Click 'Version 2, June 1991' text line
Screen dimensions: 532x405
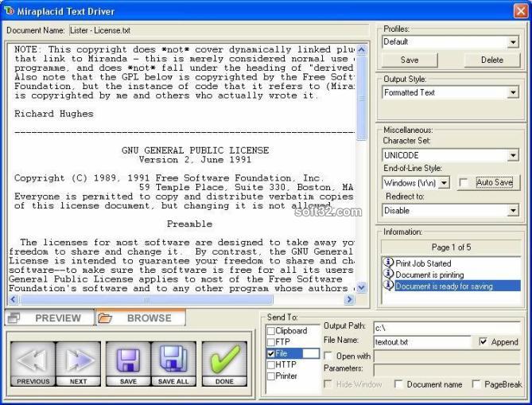click(195, 160)
